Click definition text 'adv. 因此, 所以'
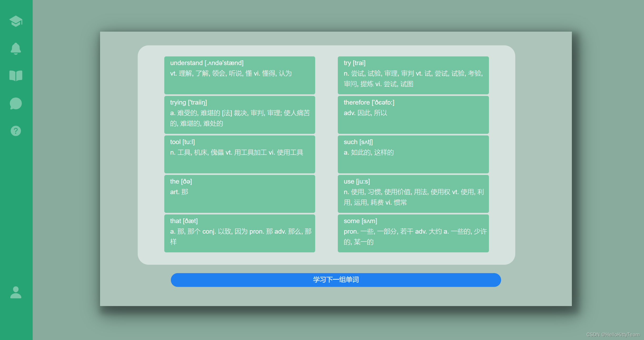Viewport: 644px width, 340px height. pos(365,113)
